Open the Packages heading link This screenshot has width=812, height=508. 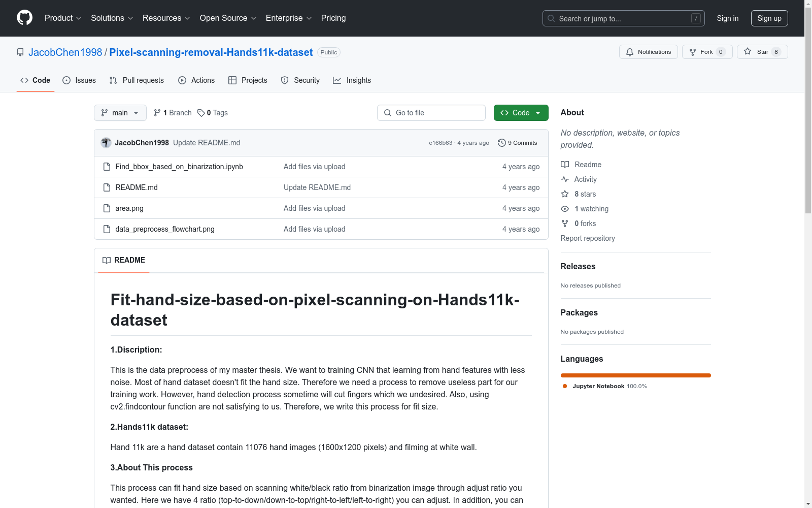pyautogui.click(x=579, y=312)
